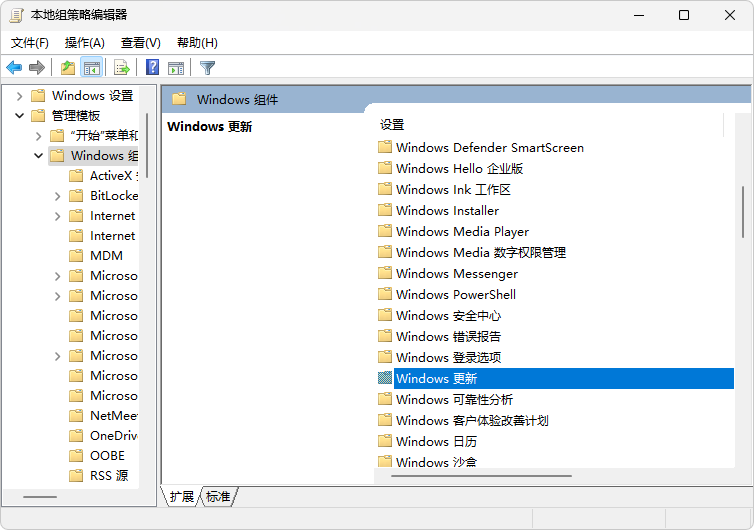Click the folder icon in Windows 组件 header

tap(179, 99)
